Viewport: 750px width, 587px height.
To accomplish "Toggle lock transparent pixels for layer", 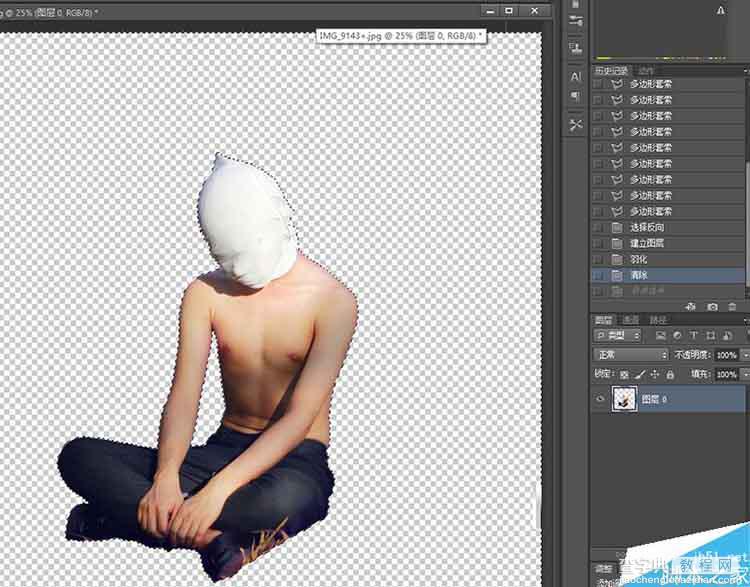I will pyautogui.click(x=624, y=374).
